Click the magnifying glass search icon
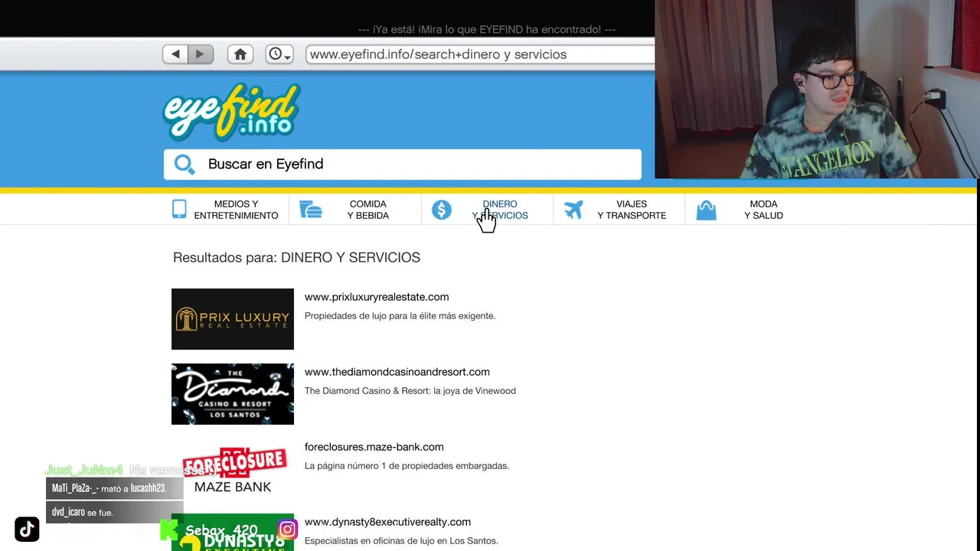The image size is (980, 551). [185, 164]
